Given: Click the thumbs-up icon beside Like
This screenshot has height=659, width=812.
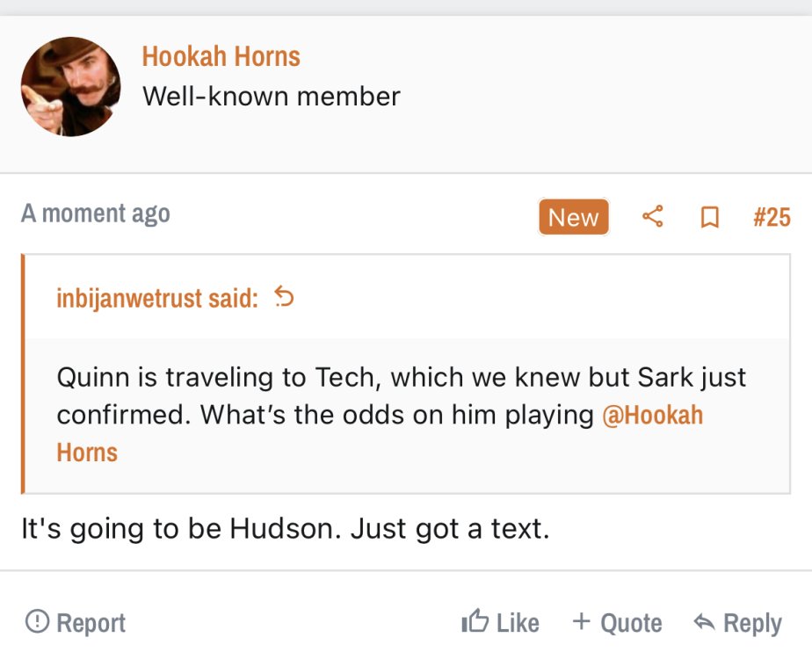Looking at the screenshot, I should pyautogui.click(x=475, y=622).
